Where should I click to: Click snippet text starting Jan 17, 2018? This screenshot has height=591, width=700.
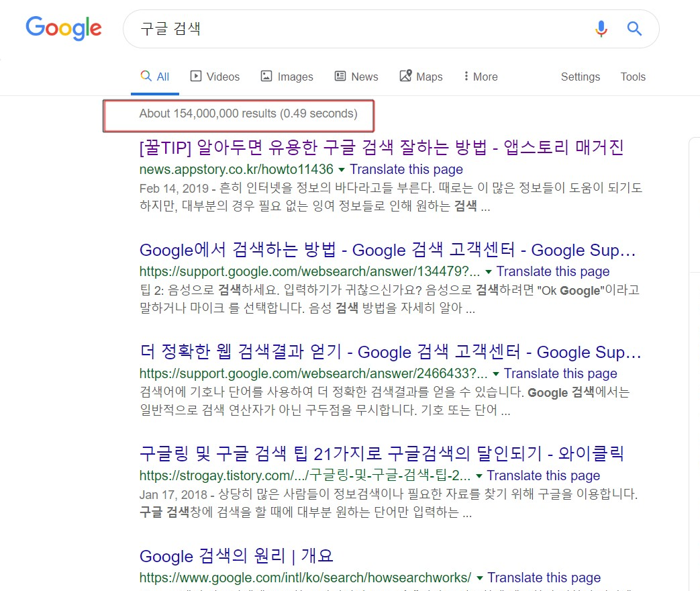click(x=389, y=503)
